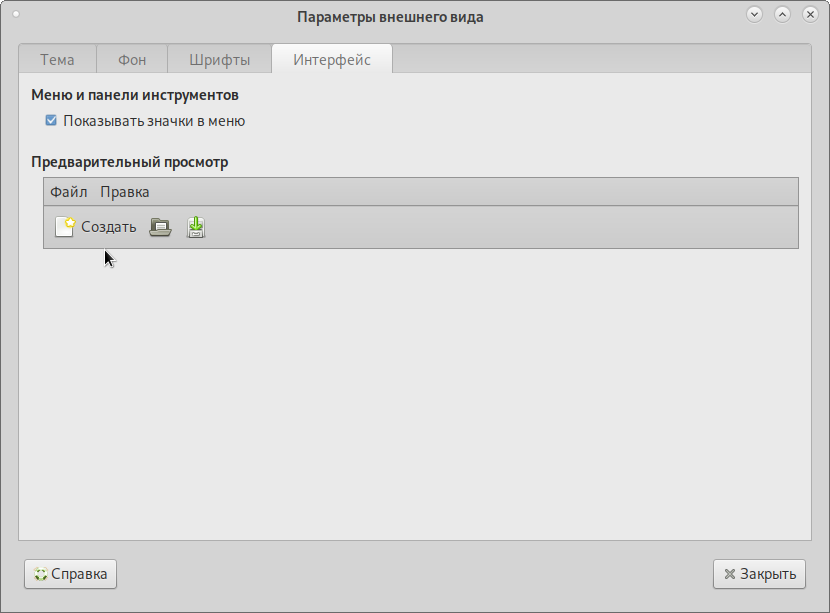This screenshot has height=613, width=830.
Task: Click the open folder icon in preview toolbar
Action: (160, 227)
